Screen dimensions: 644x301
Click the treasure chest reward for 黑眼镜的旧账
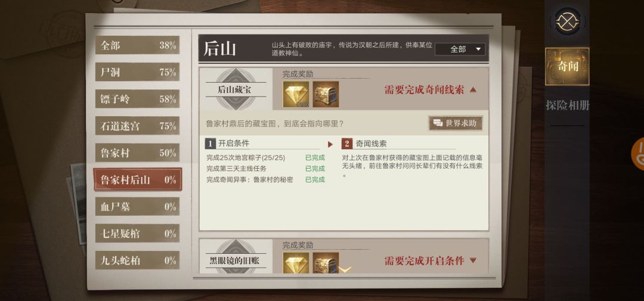click(x=326, y=263)
